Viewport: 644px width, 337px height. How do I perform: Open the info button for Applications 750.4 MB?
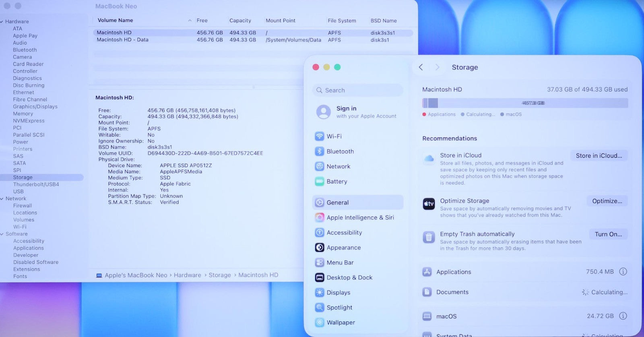(x=623, y=272)
